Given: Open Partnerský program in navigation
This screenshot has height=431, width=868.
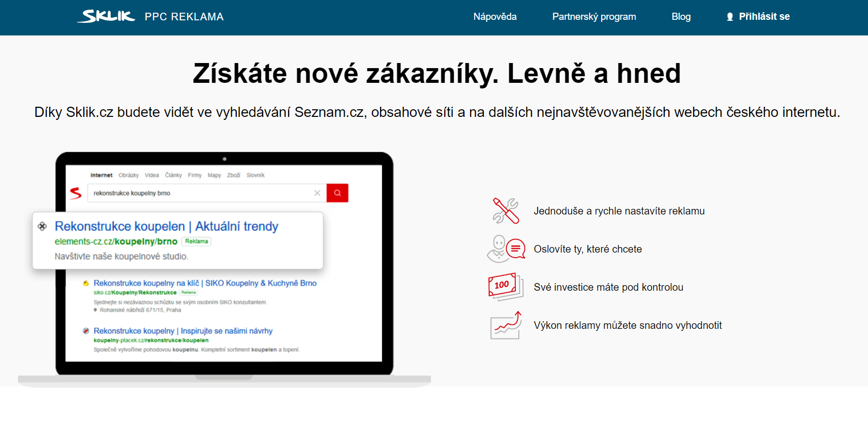Looking at the screenshot, I should pyautogui.click(x=594, y=17).
